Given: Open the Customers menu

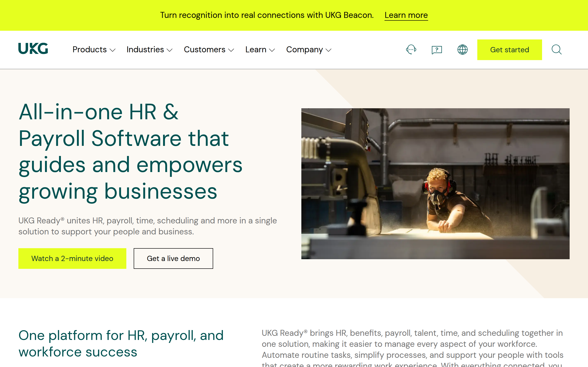Looking at the screenshot, I should (x=204, y=50).
